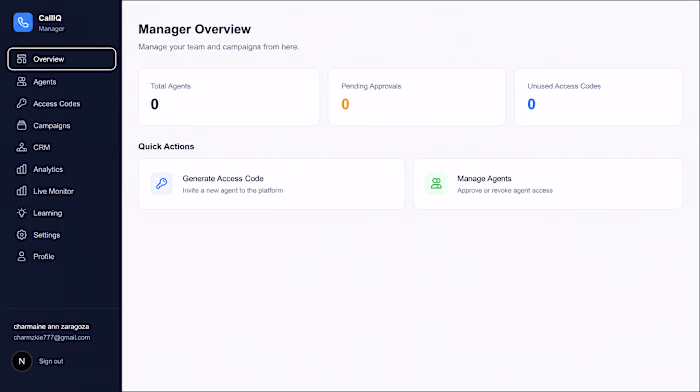Click the email charmzkie777@gmail.com

tap(52, 338)
